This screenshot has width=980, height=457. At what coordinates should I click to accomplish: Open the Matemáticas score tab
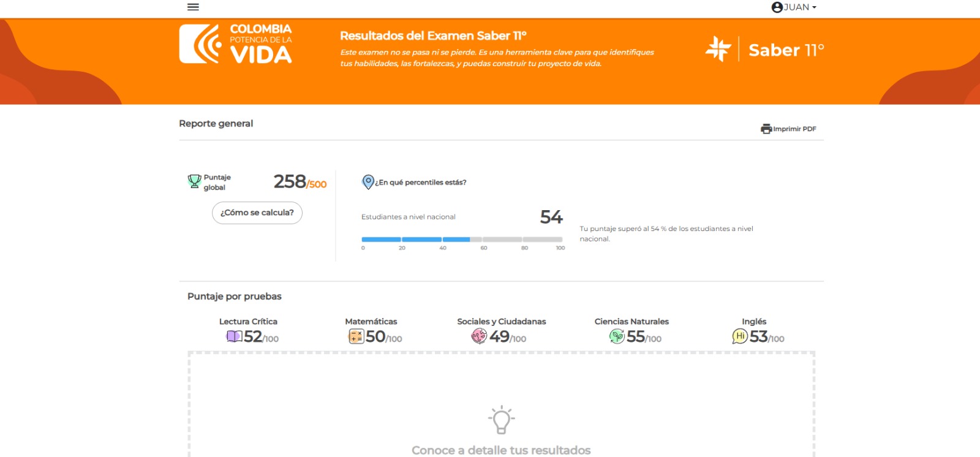tap(374, 330)
